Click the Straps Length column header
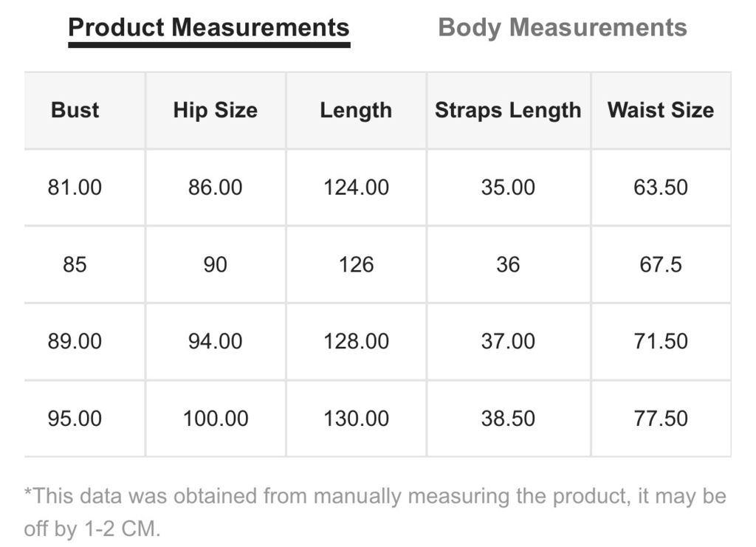This screenshot has height=547, width=756. 508,111
